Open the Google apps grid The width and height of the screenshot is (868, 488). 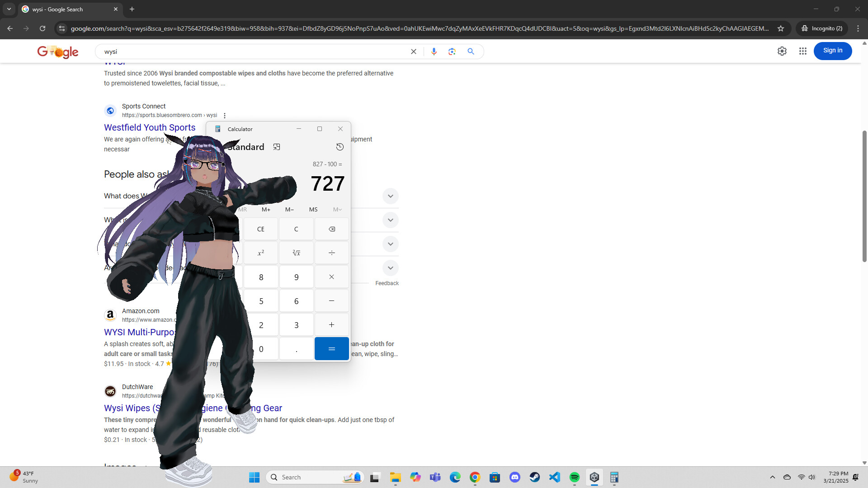(803, 51)
